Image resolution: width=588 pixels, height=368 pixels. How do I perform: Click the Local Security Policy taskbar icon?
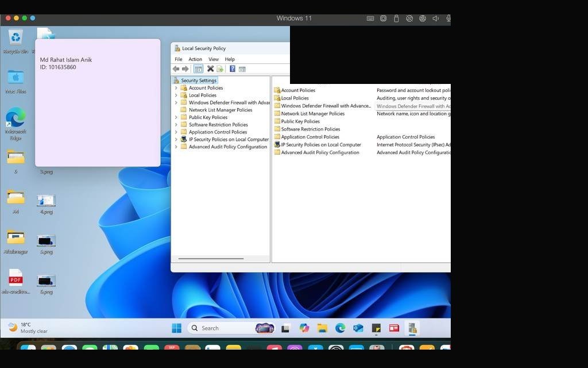pos(412,328)
